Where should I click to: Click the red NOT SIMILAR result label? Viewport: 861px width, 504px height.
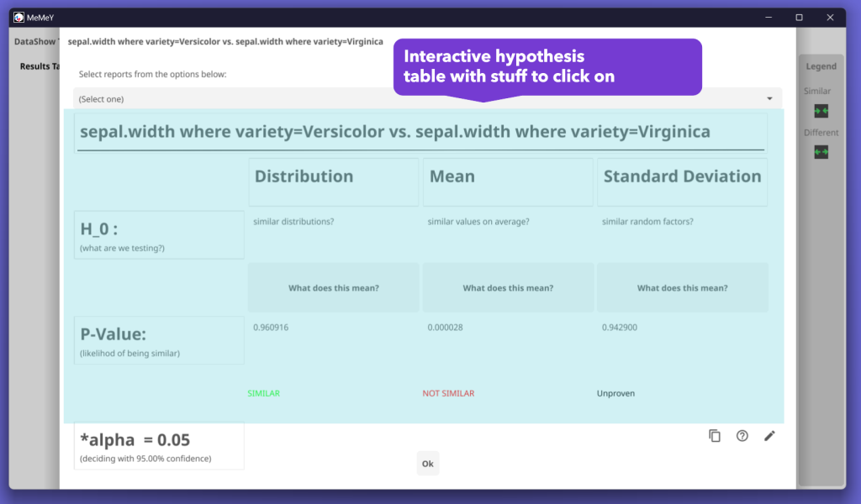pyautogui.click(x=448, y=393)
